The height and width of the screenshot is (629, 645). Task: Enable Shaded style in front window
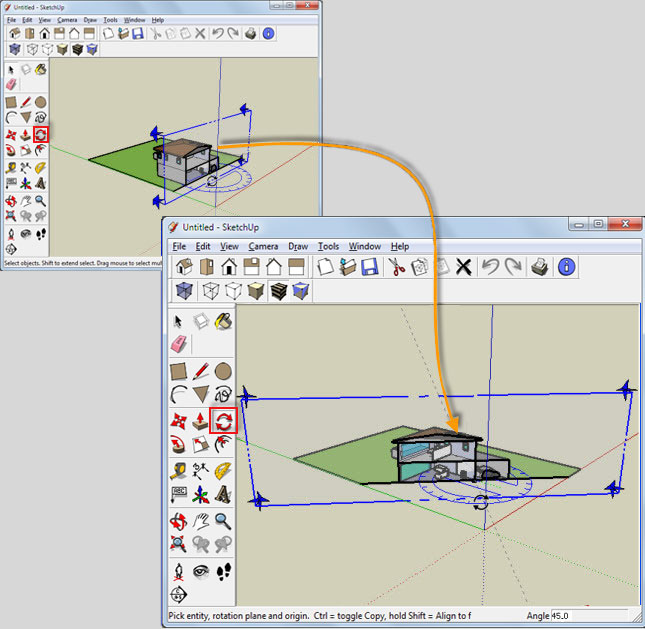[255, 290]
